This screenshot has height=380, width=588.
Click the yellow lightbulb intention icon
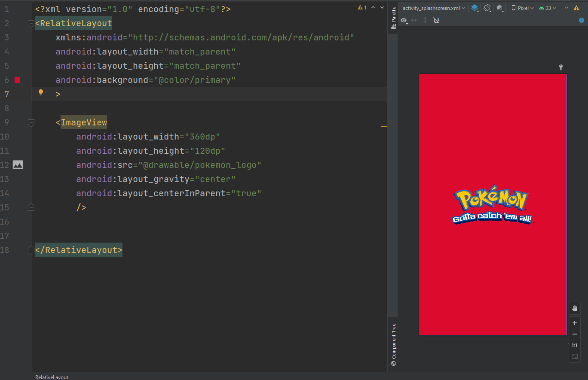pos(41,92)
